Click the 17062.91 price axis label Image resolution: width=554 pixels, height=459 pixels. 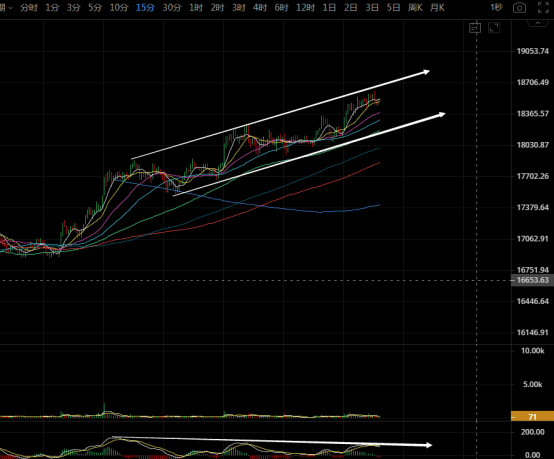point(533,239)
